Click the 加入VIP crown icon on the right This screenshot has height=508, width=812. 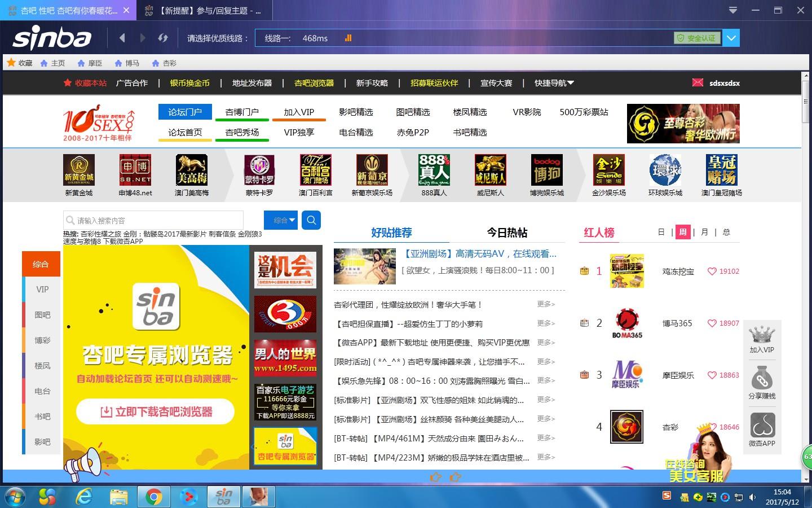coord(762,335)
